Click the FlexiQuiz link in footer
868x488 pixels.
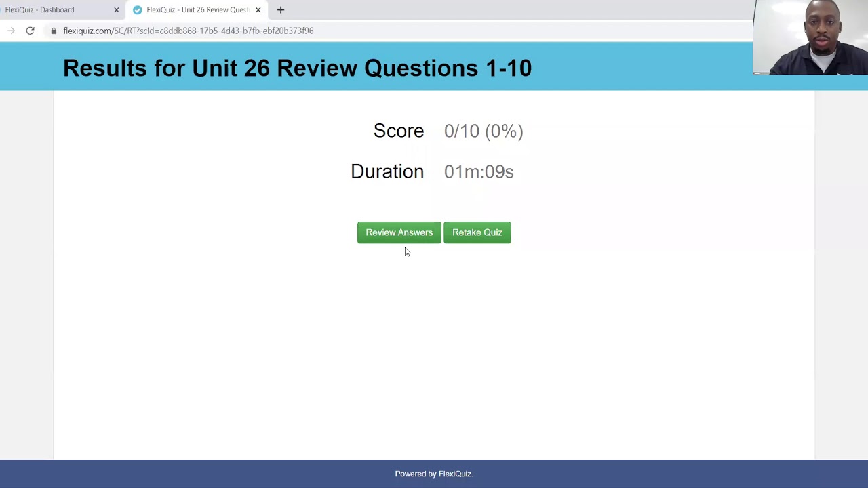(454, 474)
